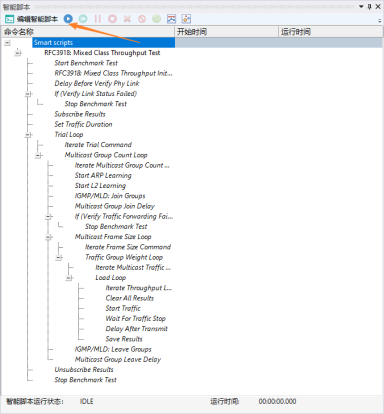
Task: Open 编辑智能脚本 edit smart script button
Action: point(32,19)
